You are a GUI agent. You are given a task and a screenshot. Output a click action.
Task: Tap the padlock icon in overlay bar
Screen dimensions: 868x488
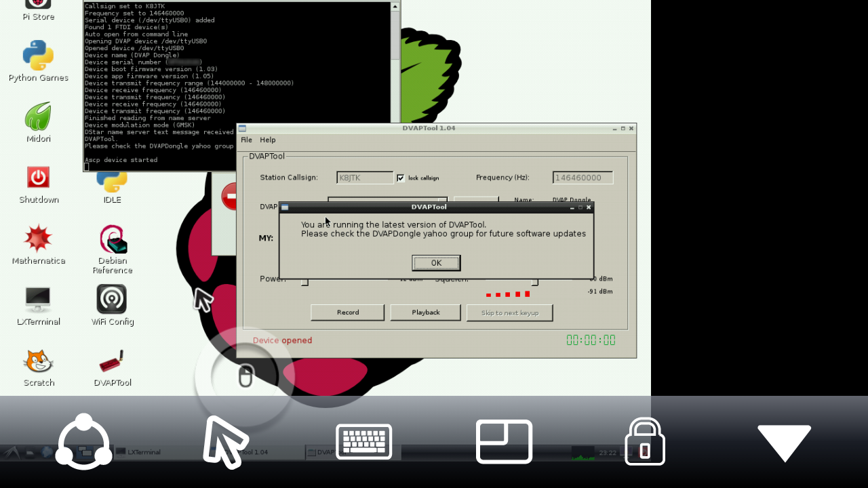click(x=644, y=441)
